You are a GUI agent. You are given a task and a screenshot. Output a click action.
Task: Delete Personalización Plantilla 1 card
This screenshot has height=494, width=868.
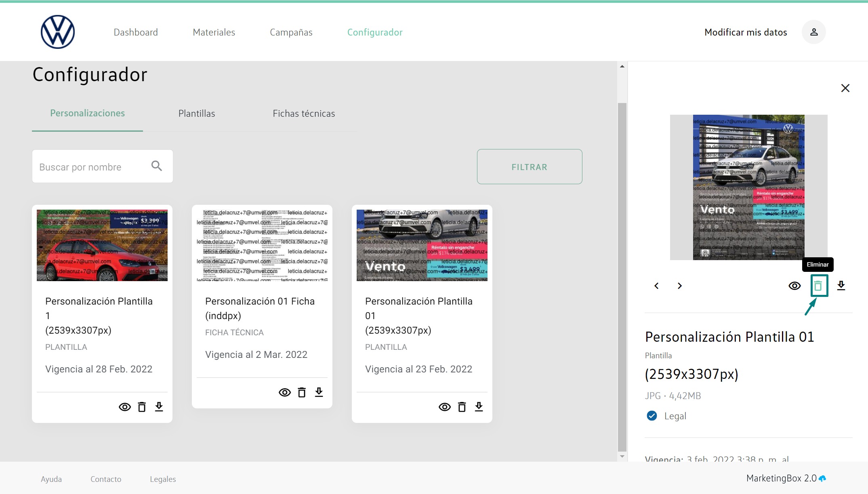pyautogui.click(x=142, y=407)
